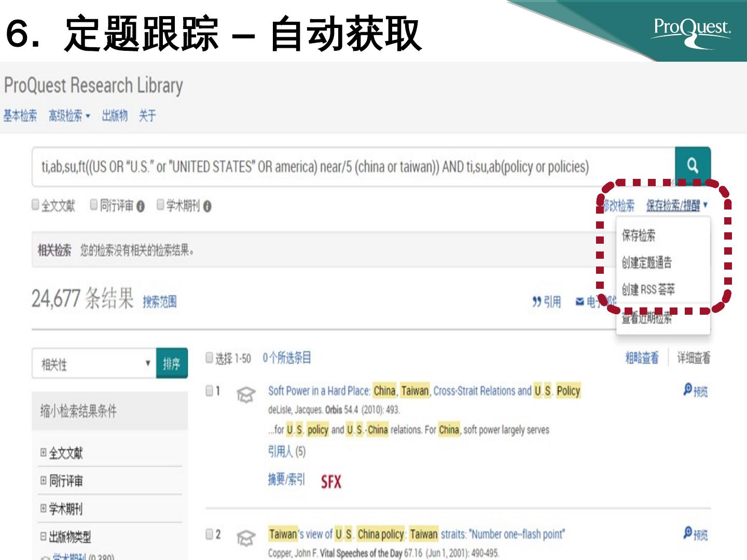Choose 保存检索 from the dropdown menu
Image resolution: width=747 pixels, height=560 pixels.
click(x=639, y=235)
